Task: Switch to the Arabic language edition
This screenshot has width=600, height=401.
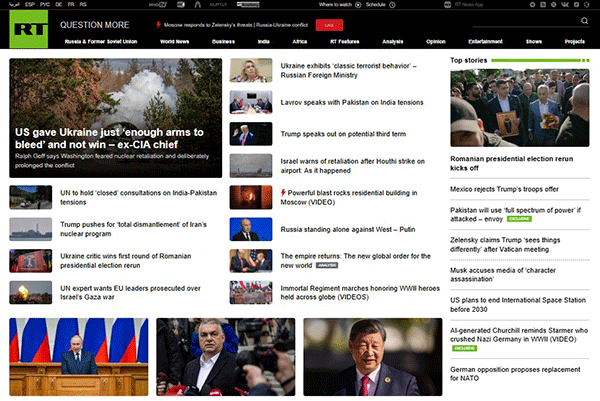Action: [14, 5]
